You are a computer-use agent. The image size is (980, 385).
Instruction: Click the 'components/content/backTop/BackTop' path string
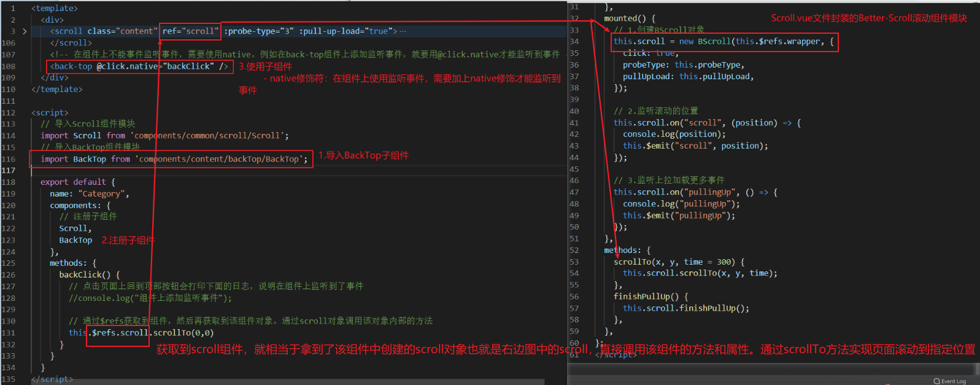tap(219, 159)
